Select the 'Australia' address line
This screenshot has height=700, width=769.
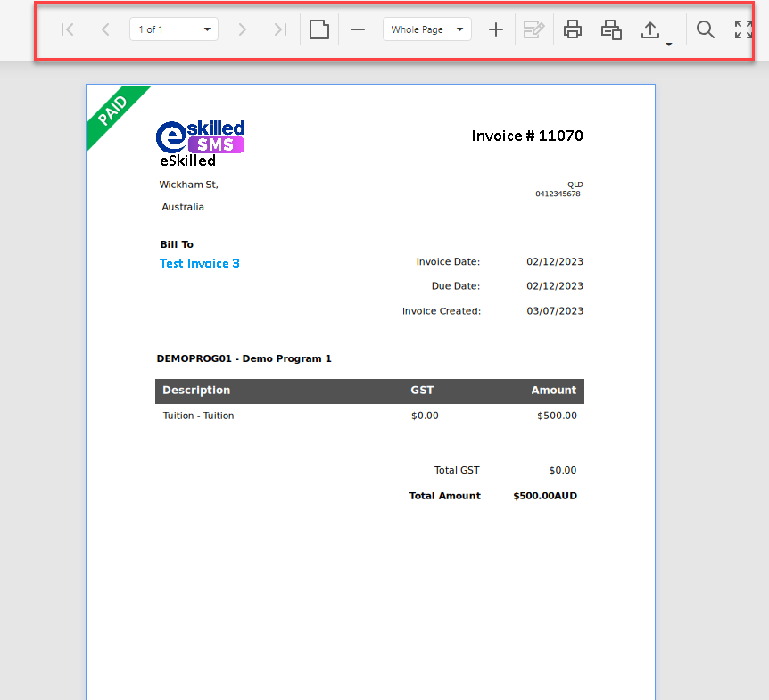tap(183, 207)
